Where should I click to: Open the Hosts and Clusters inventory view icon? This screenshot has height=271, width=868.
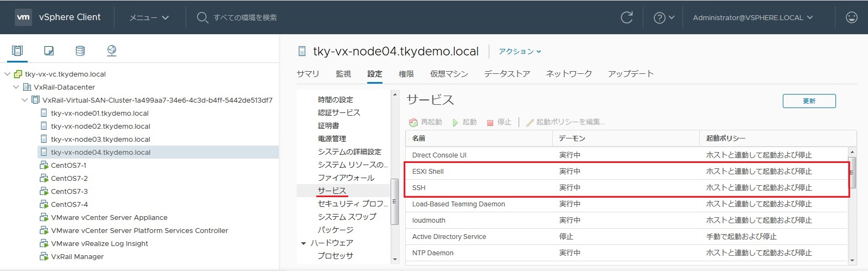point(17,51)
